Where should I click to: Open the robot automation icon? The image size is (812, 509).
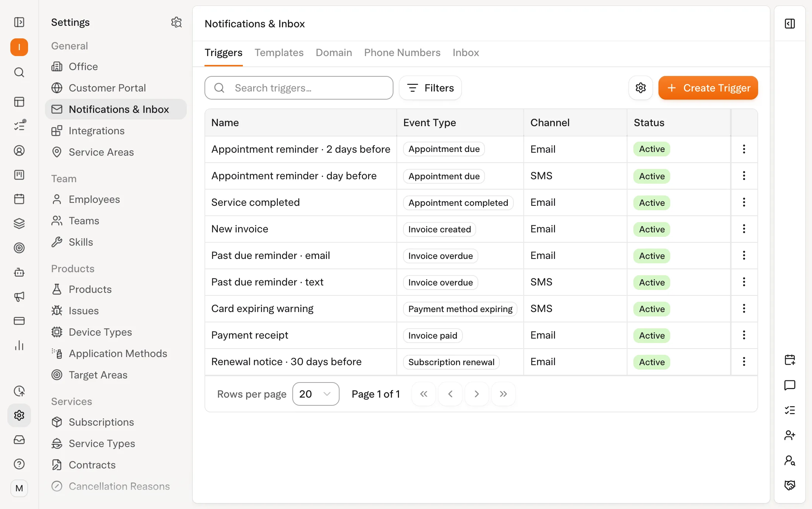click(19, 272)
